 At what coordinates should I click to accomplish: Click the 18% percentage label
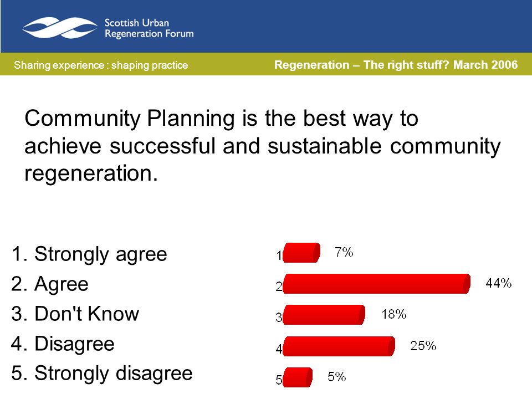394,314
